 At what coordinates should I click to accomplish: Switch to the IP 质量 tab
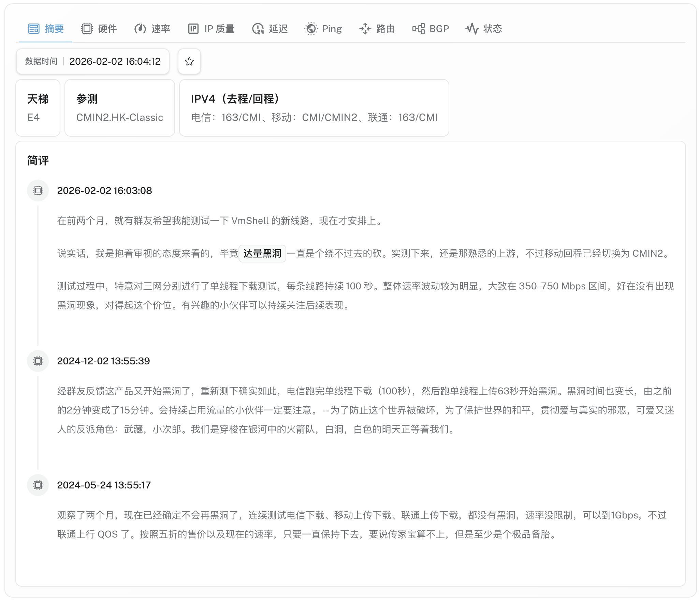pyautogui.click(x=211, y=29)
